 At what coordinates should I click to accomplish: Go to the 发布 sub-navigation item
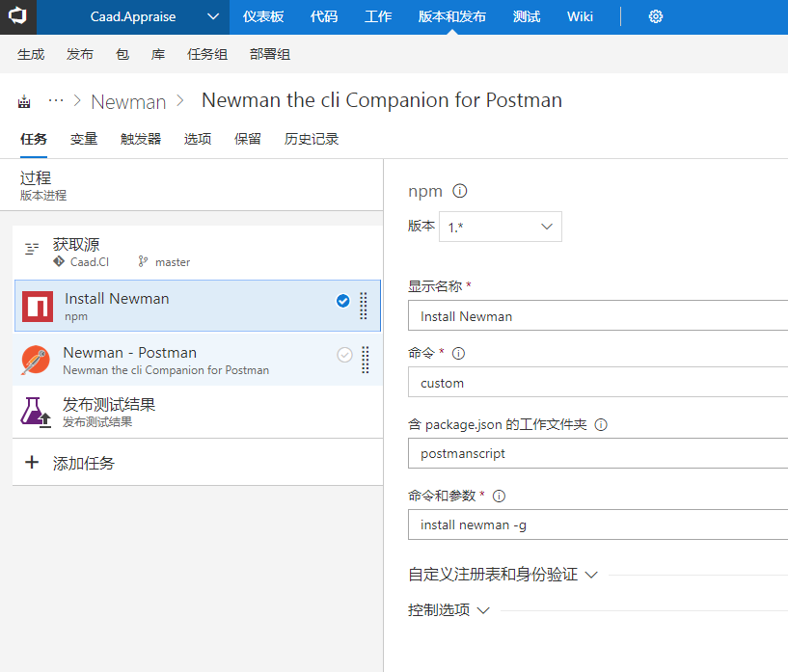[x=79, y=54]
